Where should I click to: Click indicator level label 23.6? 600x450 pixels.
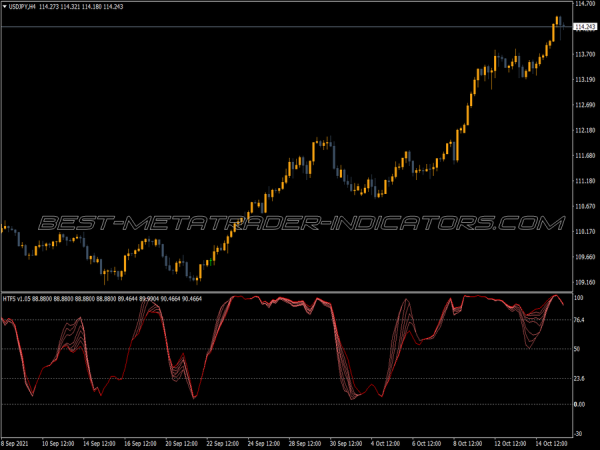click(x=579, y=378)
